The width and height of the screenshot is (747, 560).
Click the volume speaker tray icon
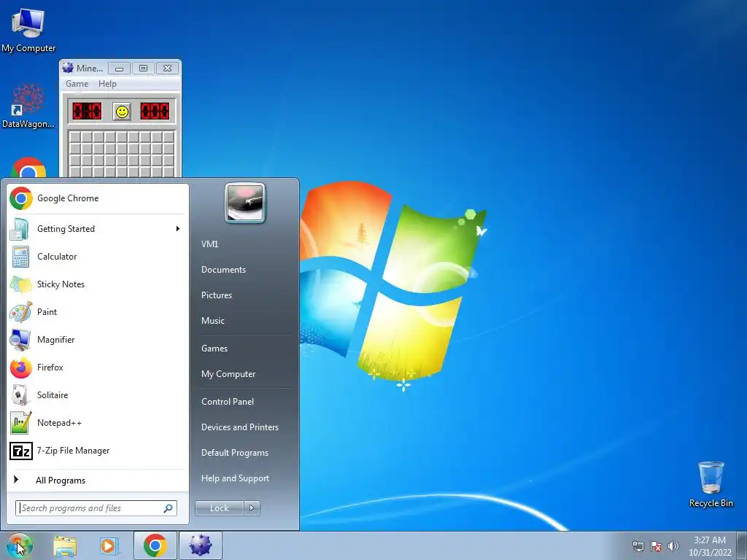point(673,546)
